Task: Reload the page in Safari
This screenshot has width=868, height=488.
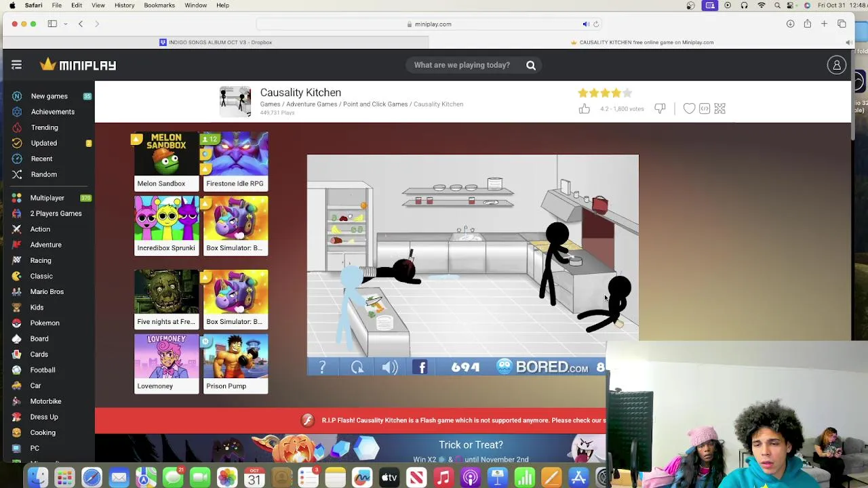Action: point(596,24)
